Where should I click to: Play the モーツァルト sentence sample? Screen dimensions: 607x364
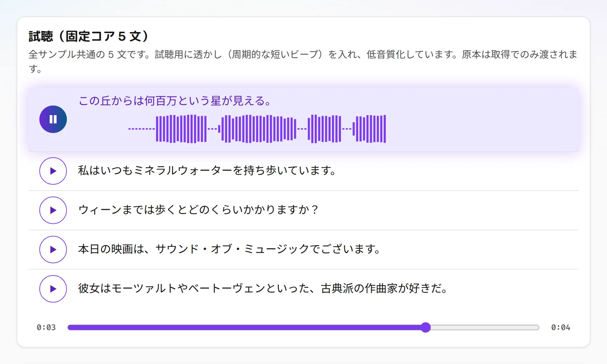(x=53, y=289)
